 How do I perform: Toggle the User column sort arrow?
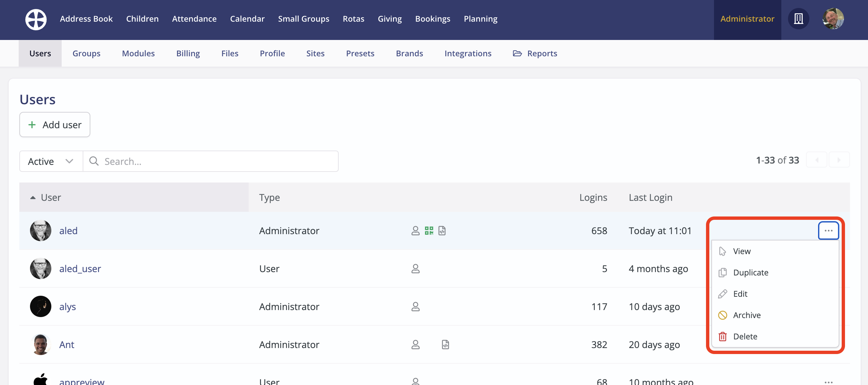33,197
